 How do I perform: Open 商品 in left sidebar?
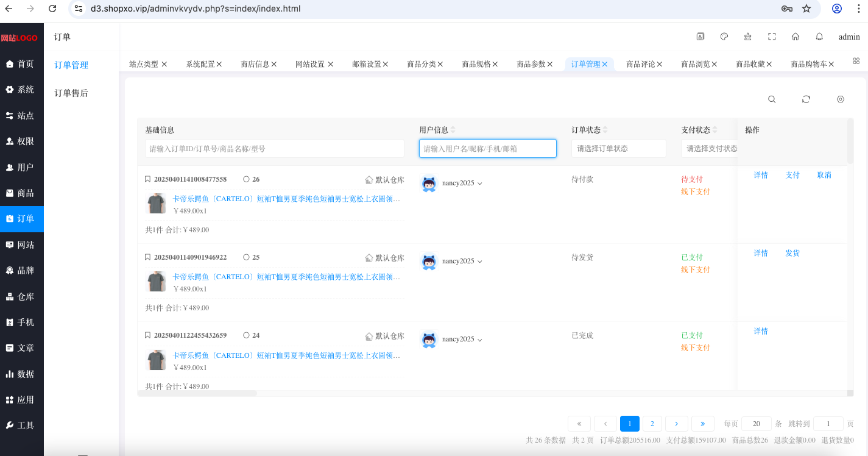(21, 193)
